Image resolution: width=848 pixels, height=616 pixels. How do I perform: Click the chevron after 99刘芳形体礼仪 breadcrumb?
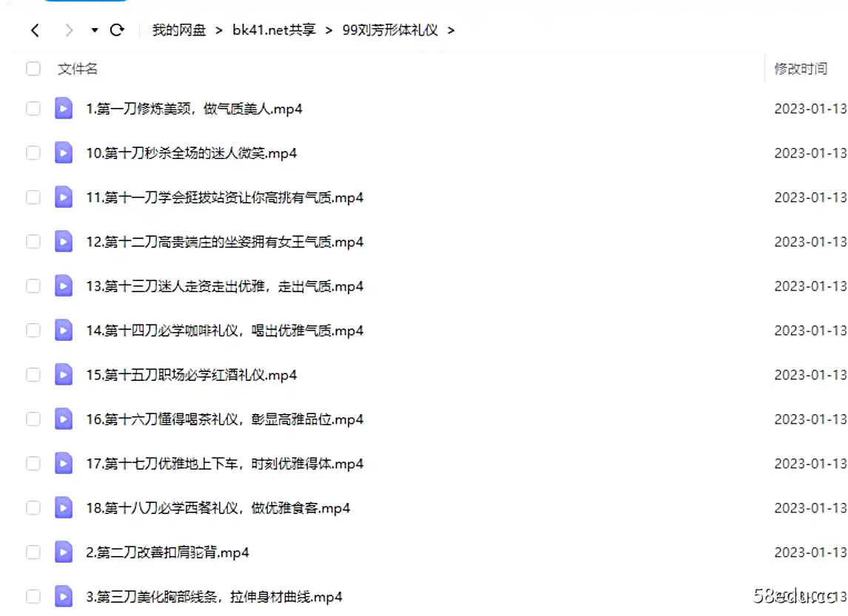click(x=451, y=30)
